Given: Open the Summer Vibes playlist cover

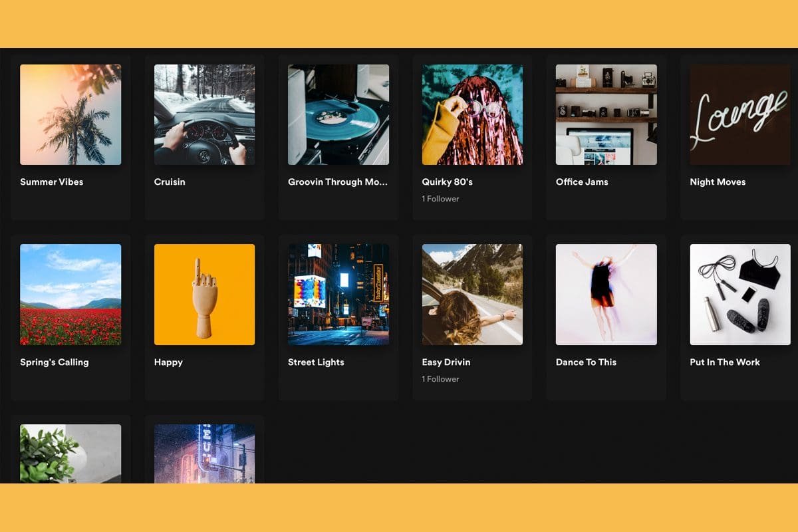Looking at the screenshot, I should point(70,114).
